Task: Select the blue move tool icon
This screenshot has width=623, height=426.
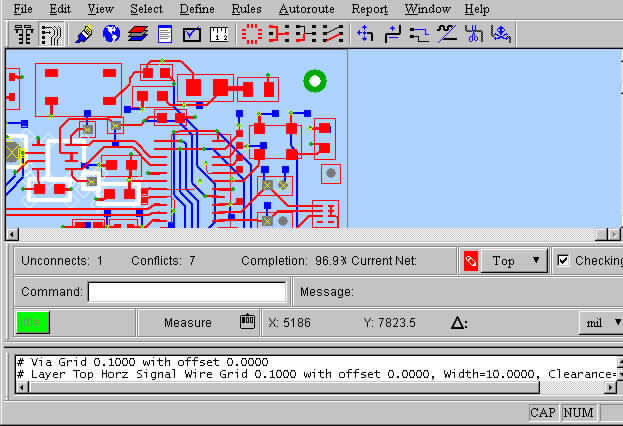Action: [x=365, y=34]
